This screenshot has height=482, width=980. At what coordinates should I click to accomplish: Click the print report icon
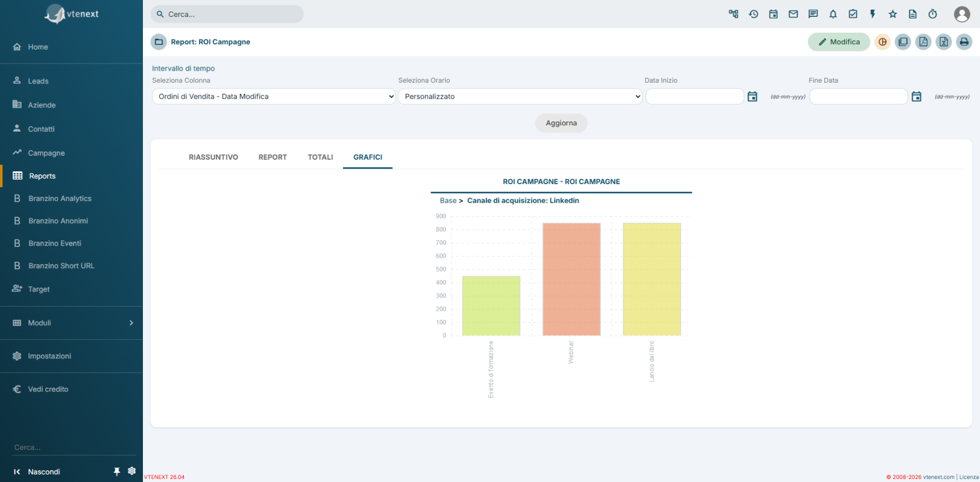click(x=964, y=42)
